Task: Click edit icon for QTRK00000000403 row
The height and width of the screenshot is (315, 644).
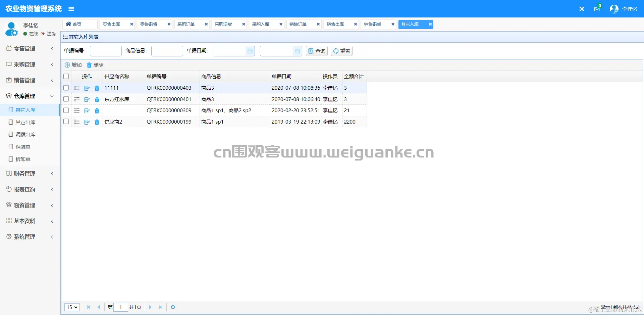Action: pos(87,88)
